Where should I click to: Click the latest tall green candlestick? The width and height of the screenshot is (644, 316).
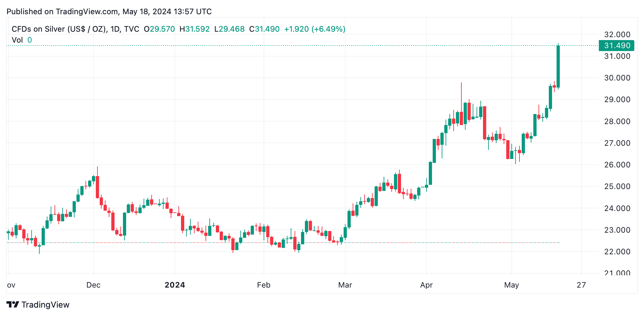tap(558, 66)
